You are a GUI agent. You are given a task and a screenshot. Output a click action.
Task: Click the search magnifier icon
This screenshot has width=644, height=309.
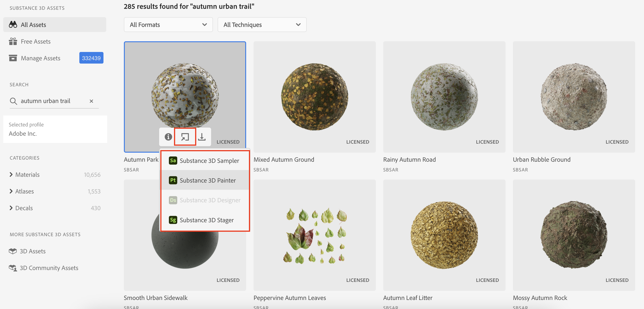tap(14, 101)
